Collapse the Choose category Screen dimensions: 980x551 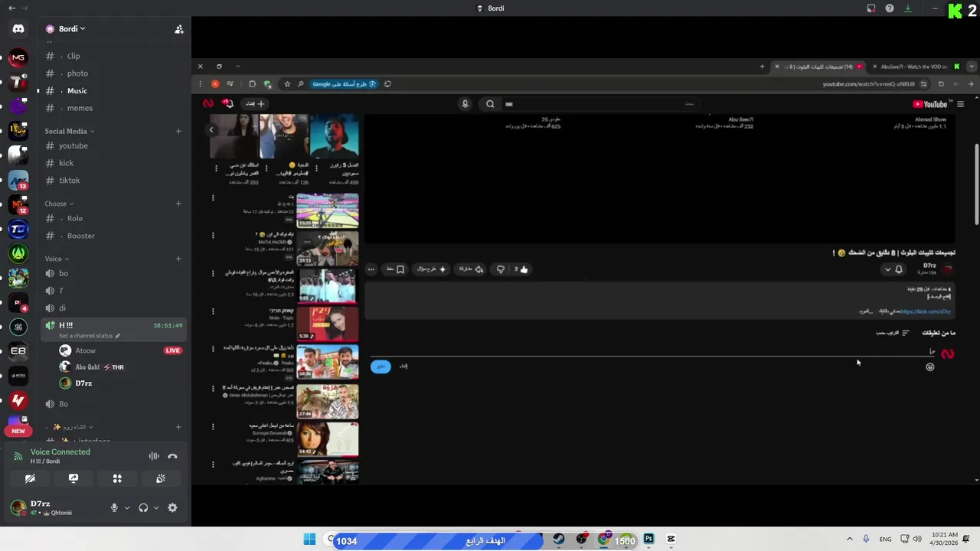59,204
